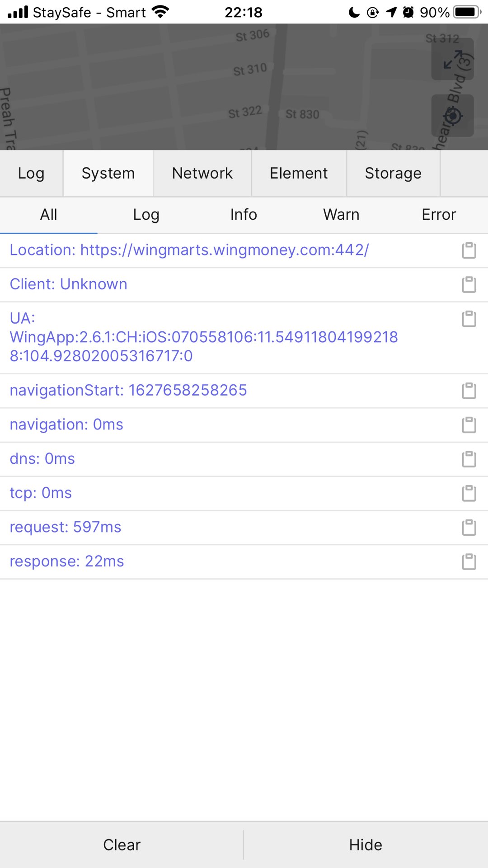Tap the map locate-me target icon
Viewport: 488px width, 868px height.
coord(452,116)
